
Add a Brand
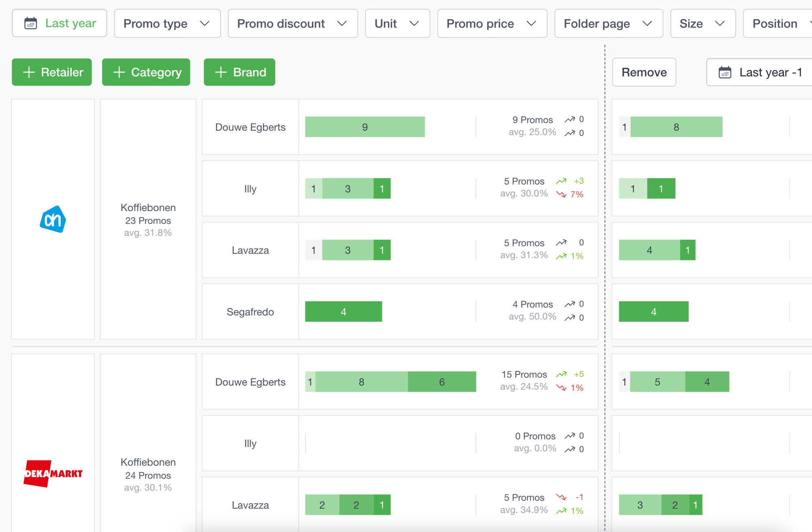[x=240, y=72]
